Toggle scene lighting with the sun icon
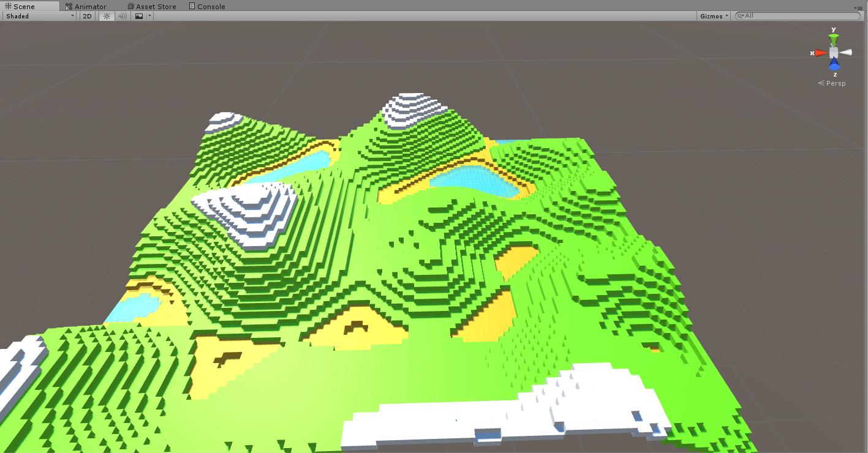The height and width of the screenshot is (453, 868). [106, 16]
